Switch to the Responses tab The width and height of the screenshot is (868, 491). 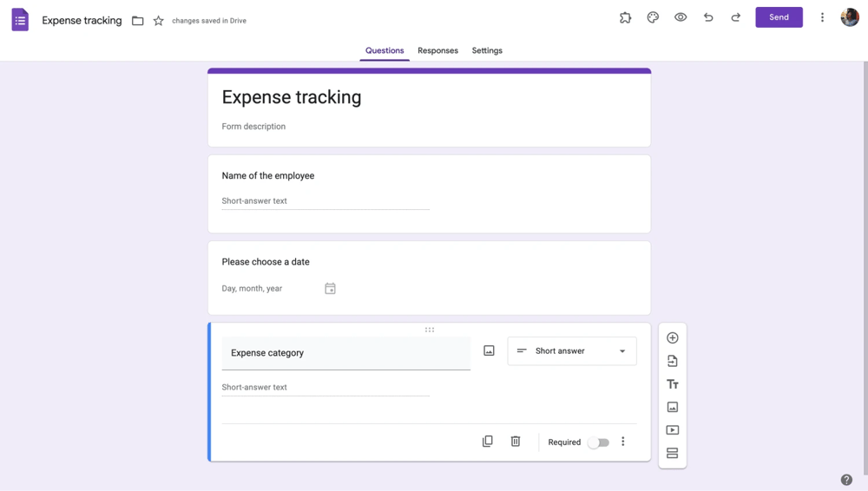(x=437, y=50)
